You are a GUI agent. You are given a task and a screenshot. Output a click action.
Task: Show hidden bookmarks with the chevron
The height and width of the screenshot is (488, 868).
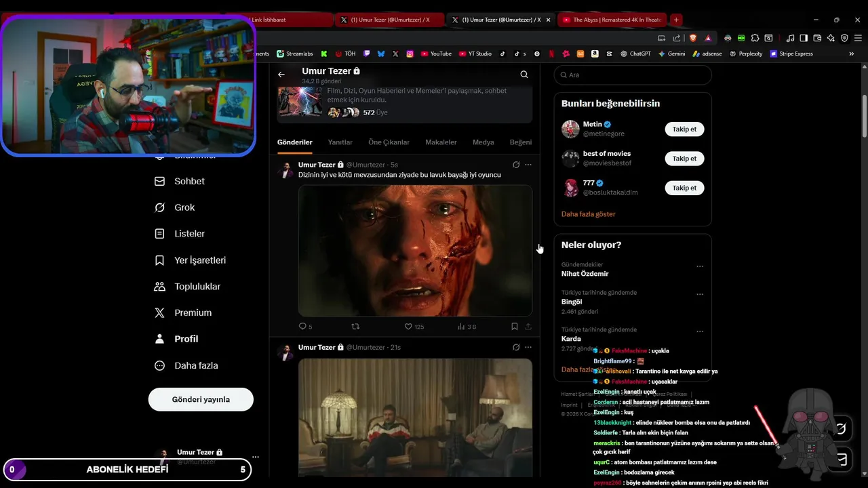coord(852,54)
